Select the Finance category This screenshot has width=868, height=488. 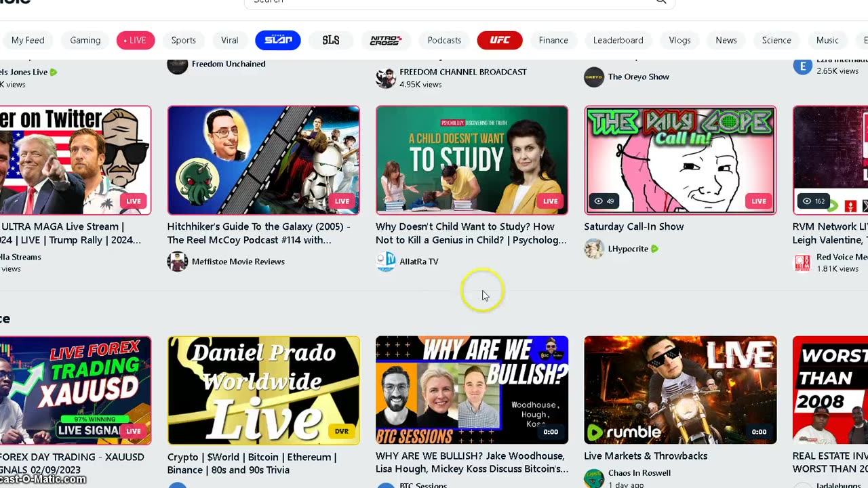[553, 40]
